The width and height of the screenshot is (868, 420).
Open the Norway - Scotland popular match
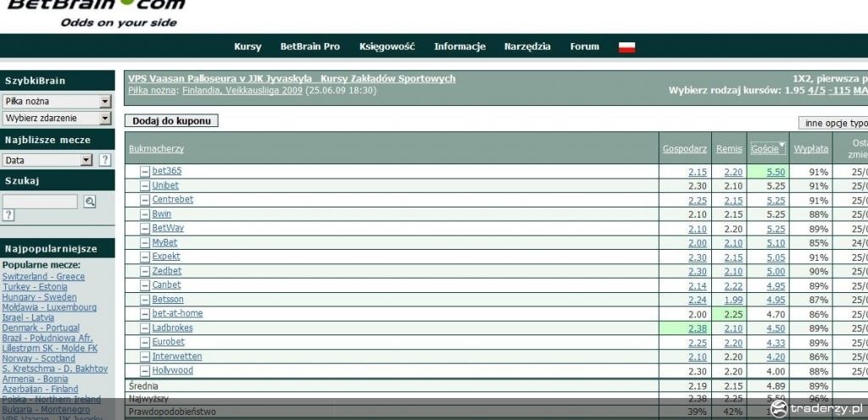[39, 358]
